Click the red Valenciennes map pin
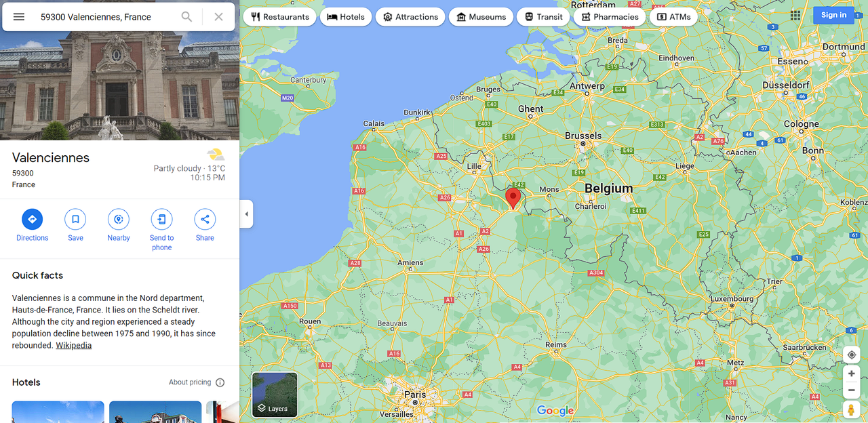Viewport: 868px width, 423px height. pyautogui.click(x=513, y=198)
